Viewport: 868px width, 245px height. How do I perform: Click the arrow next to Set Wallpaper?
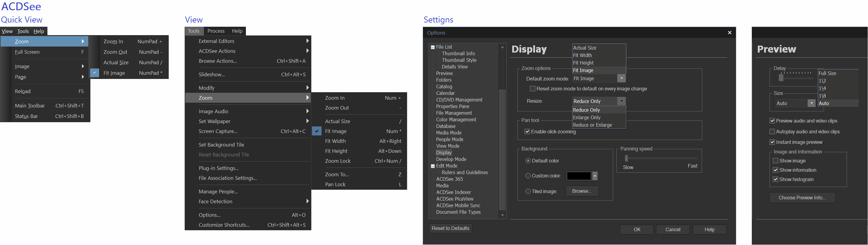[307, 121]
